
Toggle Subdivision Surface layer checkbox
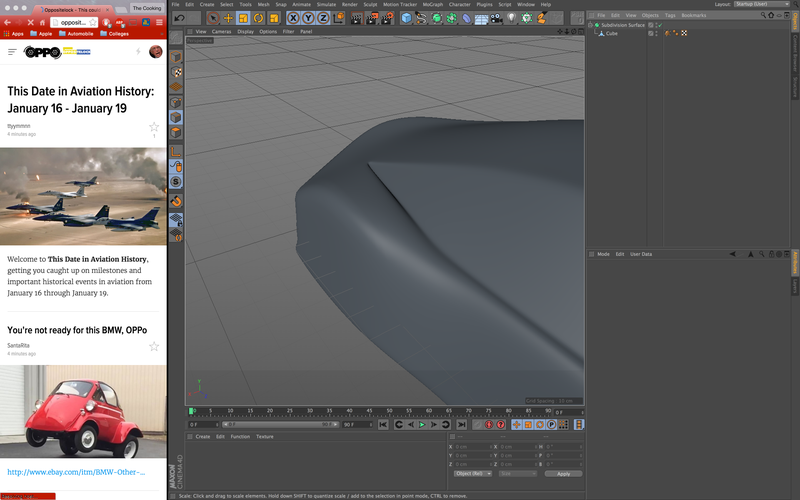tap(651, 25)
